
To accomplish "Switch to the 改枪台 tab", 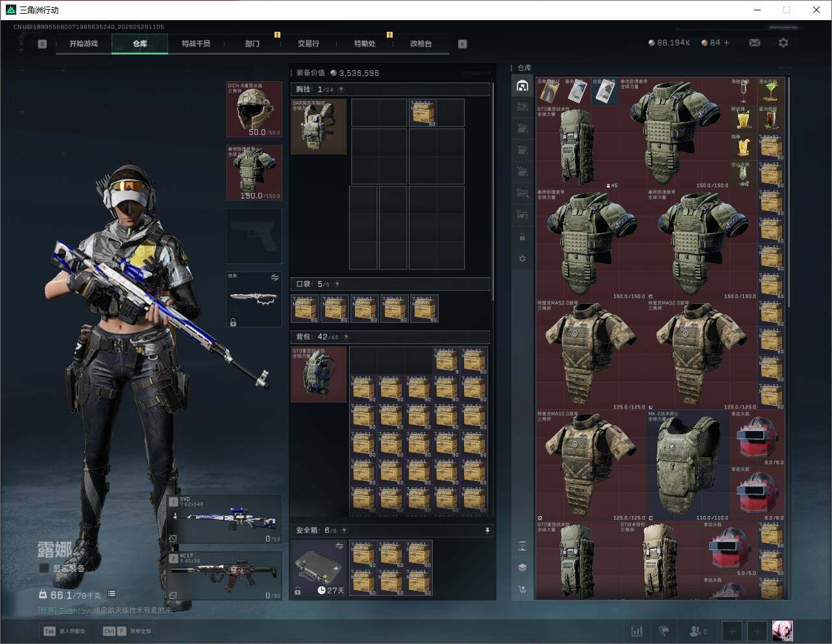I will tap(421, 44).
